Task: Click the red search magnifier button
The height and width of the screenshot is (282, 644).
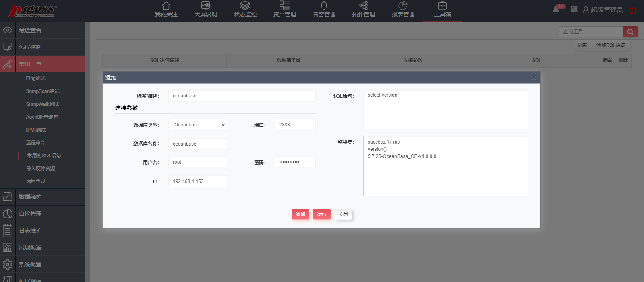Action: click(x=630, y=32)
